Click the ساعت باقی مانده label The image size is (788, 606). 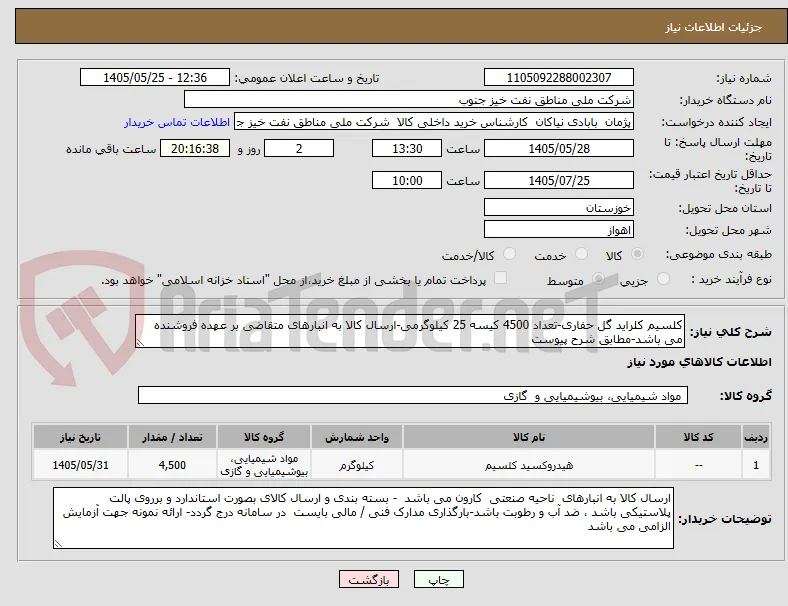pos(111,149)
